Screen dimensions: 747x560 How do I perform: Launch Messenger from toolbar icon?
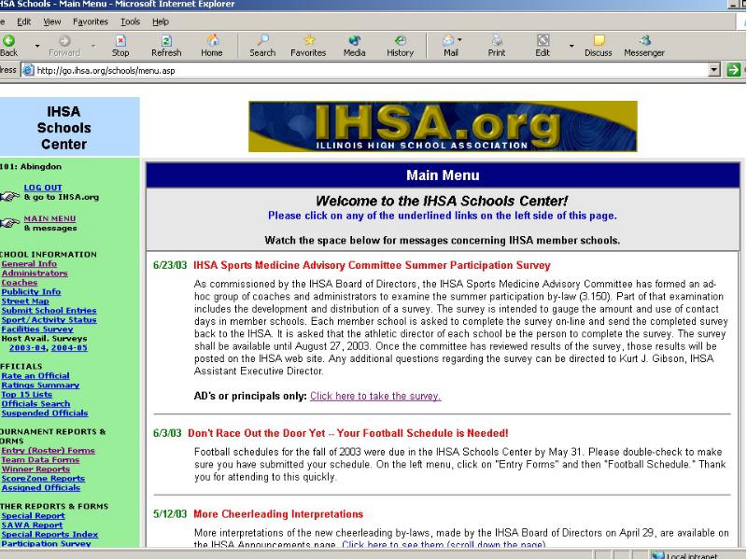click(644, 40)
